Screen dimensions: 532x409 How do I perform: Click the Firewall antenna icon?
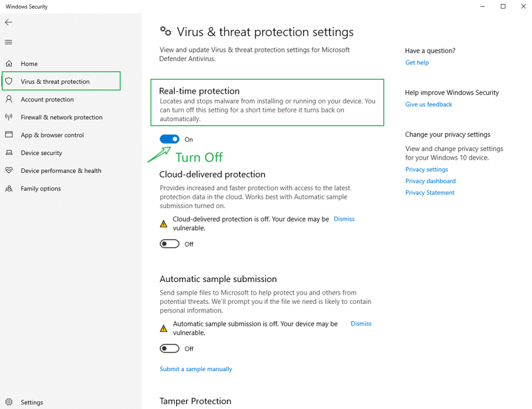(x=9, y=117)
